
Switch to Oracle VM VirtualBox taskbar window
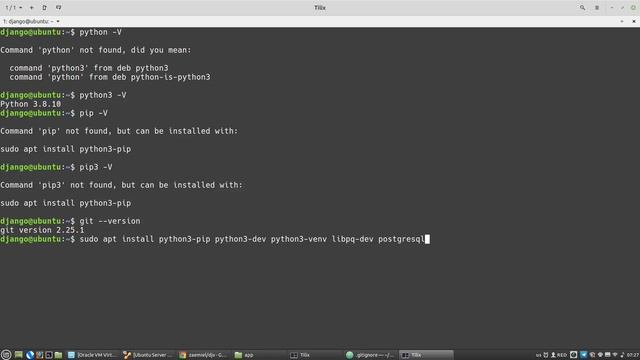pos(92,355)
